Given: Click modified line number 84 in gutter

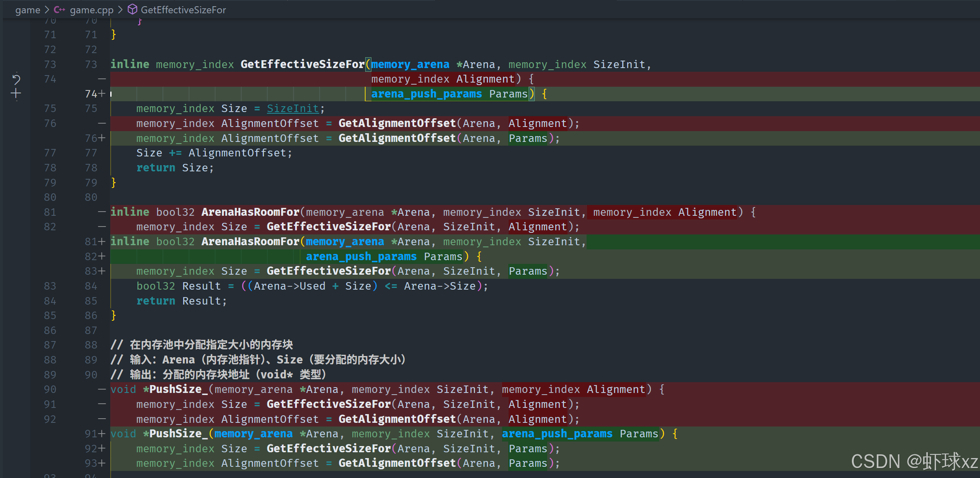Looking at the screenshot, I should (x=91, y=286).
